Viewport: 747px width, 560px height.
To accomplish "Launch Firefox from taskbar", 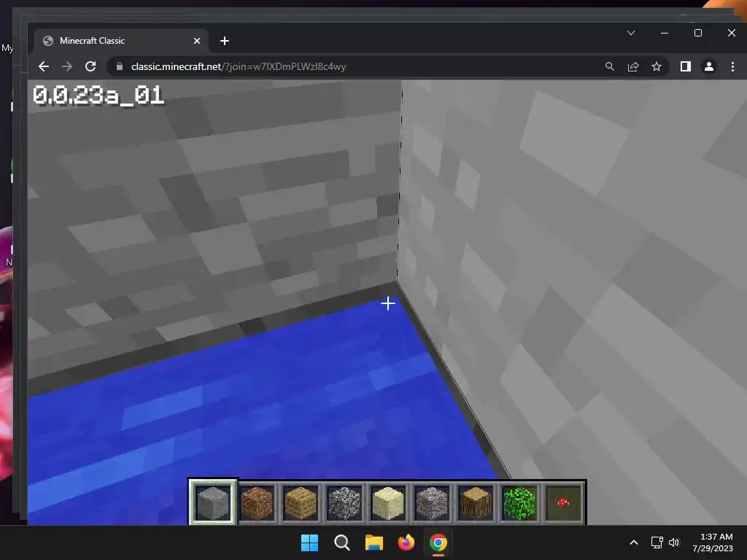I will coord(406,542).
